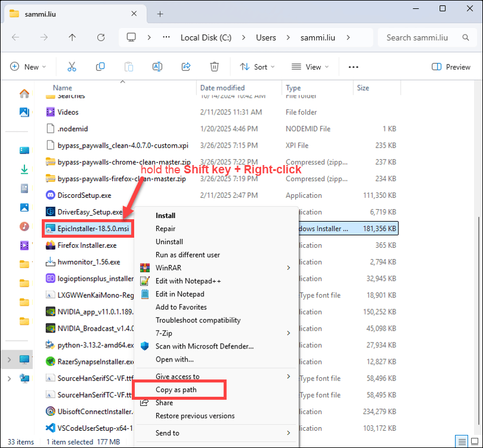483x448 pixels.
Task: Open Downloads green arrow in sidebar
Action: (24, 169)
